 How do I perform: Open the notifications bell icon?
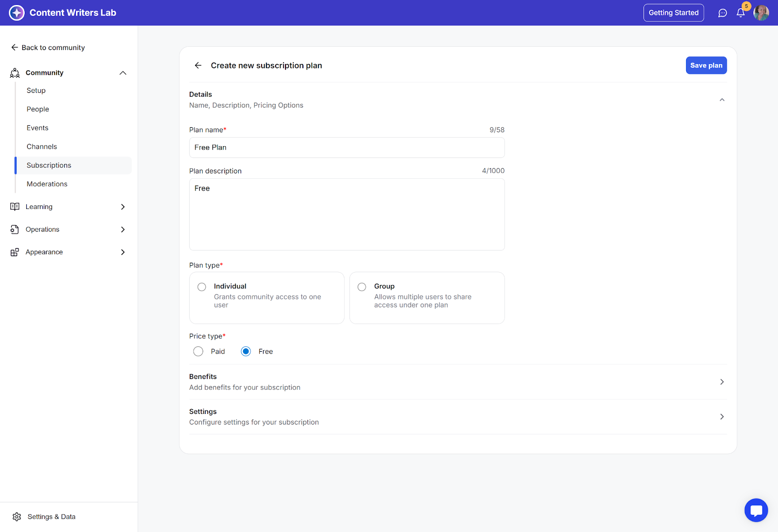[x=741, y=13]
